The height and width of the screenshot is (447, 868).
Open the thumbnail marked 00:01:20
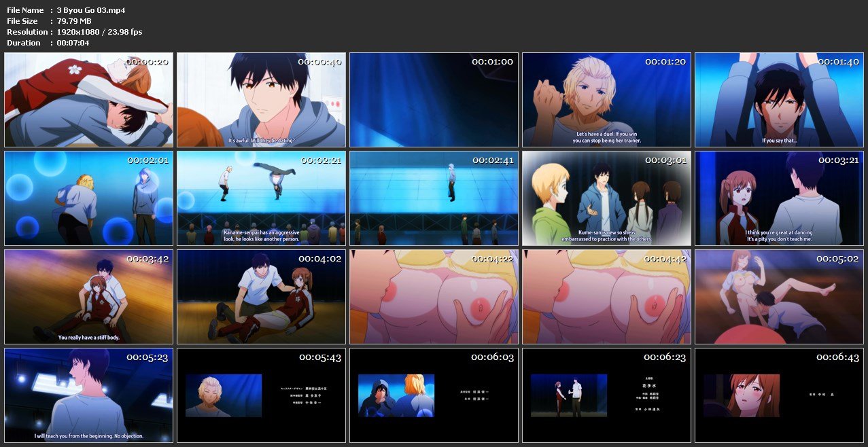click(x=606, y=100)
